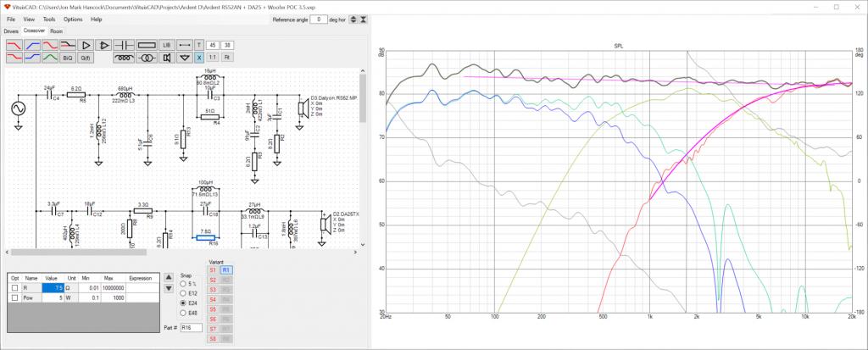Increase value with the up arrow button
868x350 pixels.
pos(169,277)
